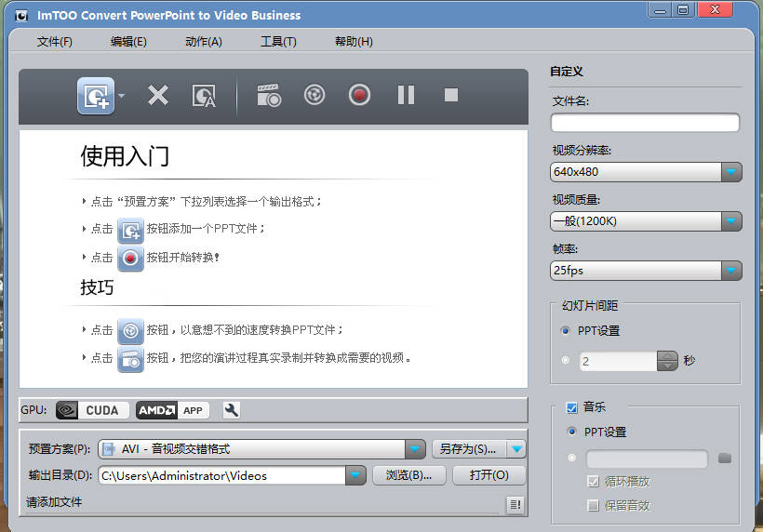Close the ImTOO window
The image size is (763, 532).
[x=715, y=9]
